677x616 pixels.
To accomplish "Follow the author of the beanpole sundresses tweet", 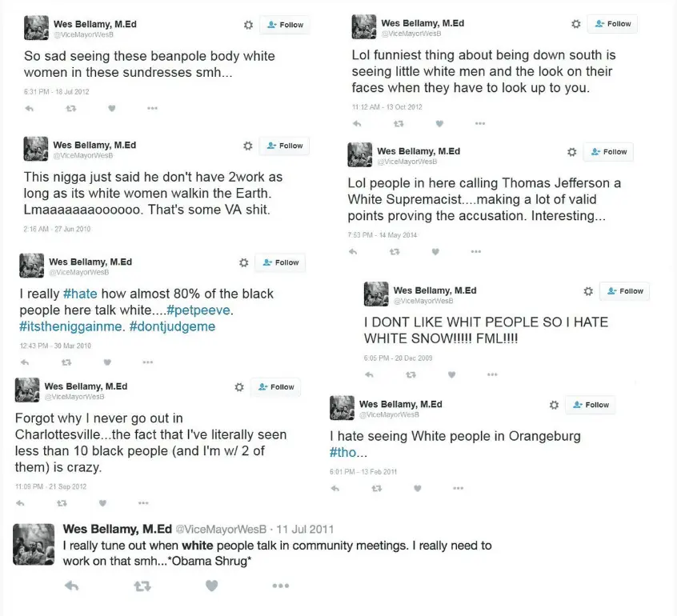I will [284, 25].
